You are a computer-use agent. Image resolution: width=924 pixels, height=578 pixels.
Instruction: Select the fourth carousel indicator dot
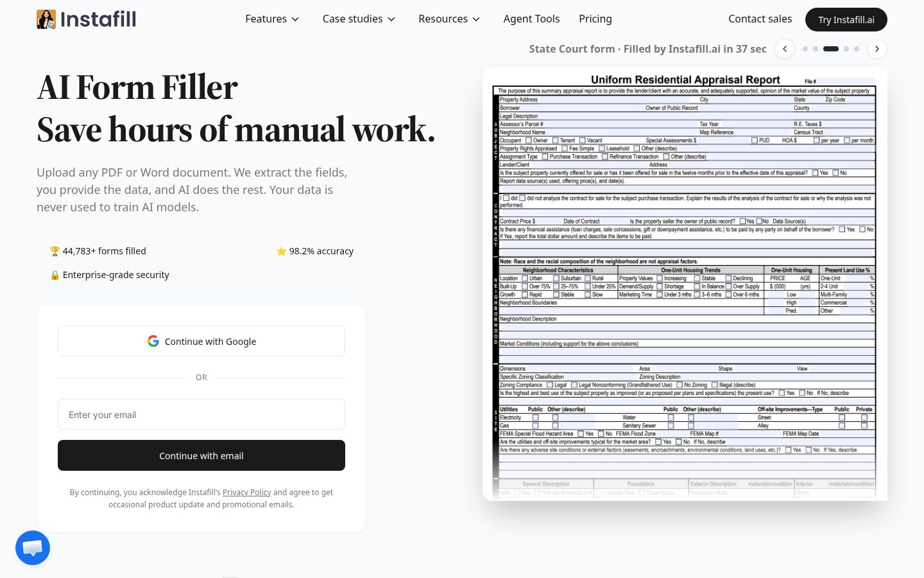(x=846, y=49)
